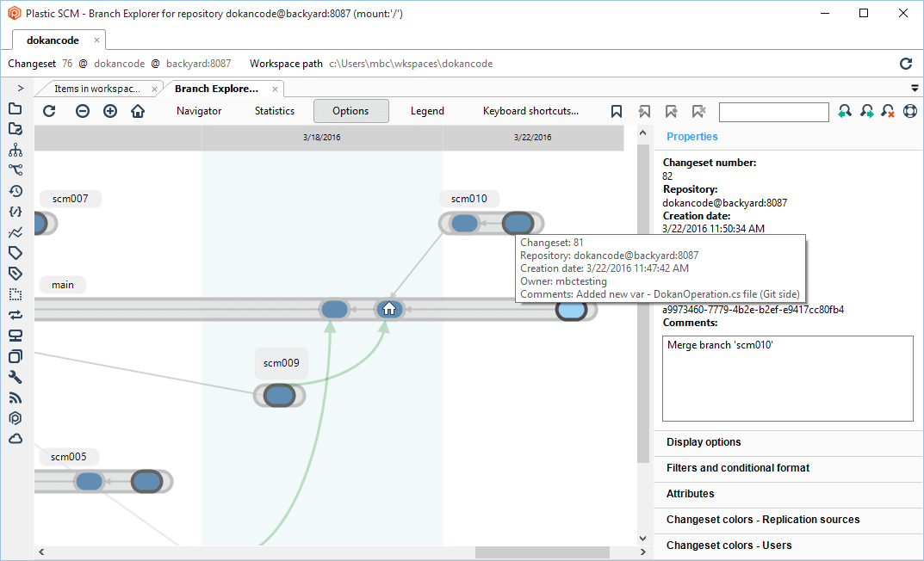Click inside the search text box
Image resolution: width=924 pixels, height=561 pixels.
coord(772,112)
